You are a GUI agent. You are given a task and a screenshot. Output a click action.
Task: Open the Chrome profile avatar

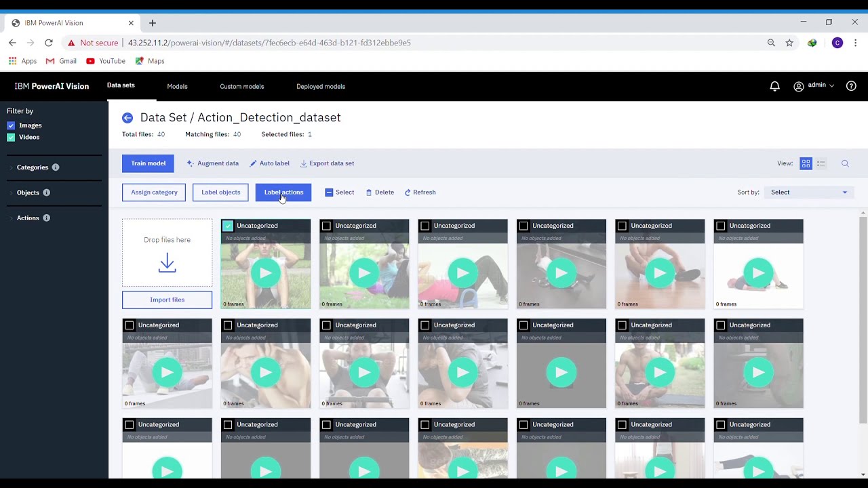(837, 43)
